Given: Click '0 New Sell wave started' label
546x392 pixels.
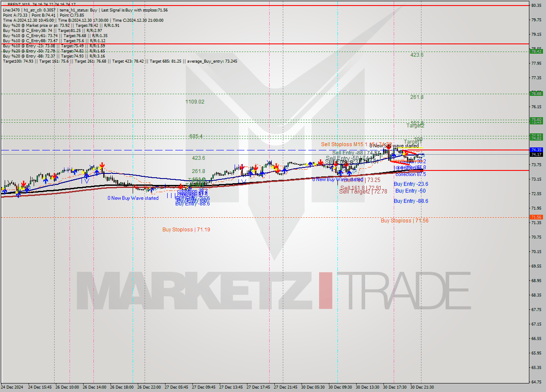Looking at the screenshot, I should click(x=394, y=146).
